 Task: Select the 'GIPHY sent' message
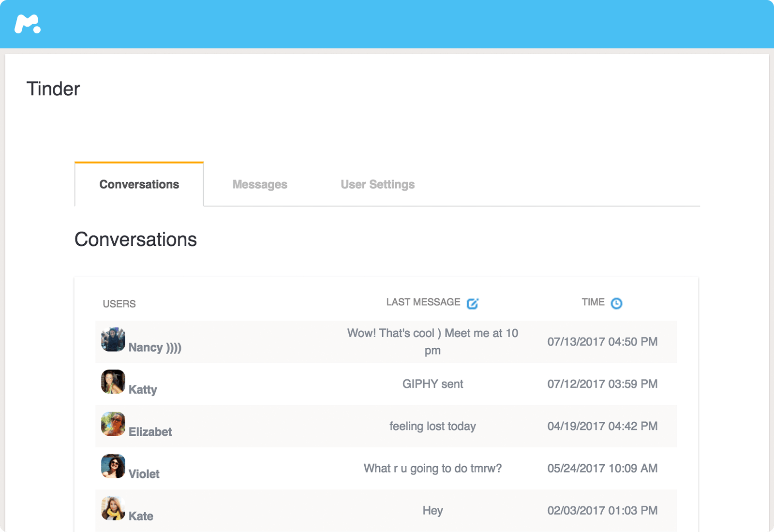click(432, 384)
